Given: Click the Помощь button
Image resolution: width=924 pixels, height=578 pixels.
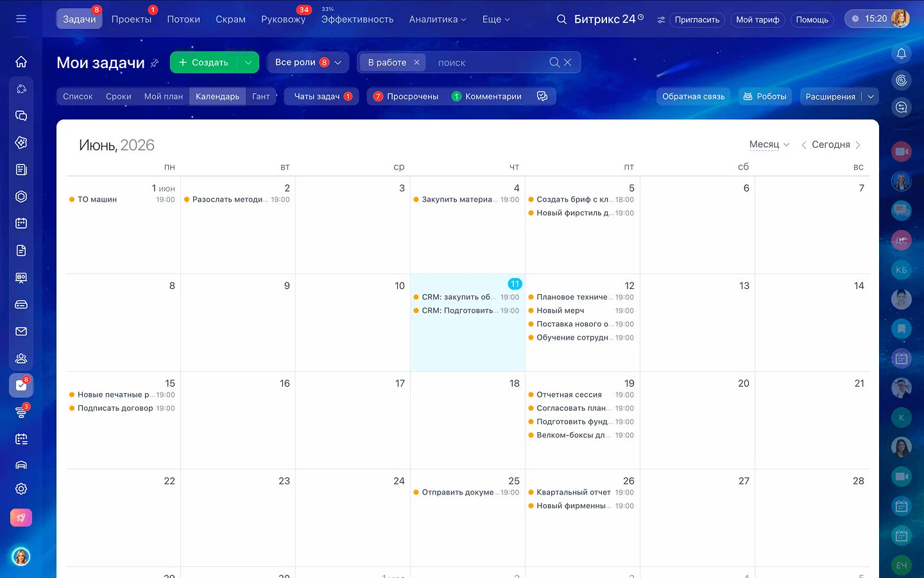Looking at the screenshot, I should click(812, 20).
